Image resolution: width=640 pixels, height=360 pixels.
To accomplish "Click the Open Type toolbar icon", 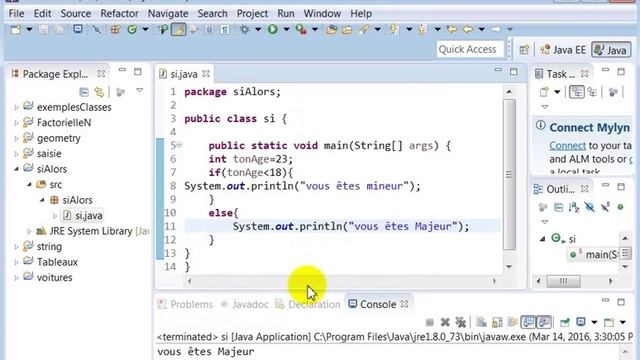I will (331, 29).
